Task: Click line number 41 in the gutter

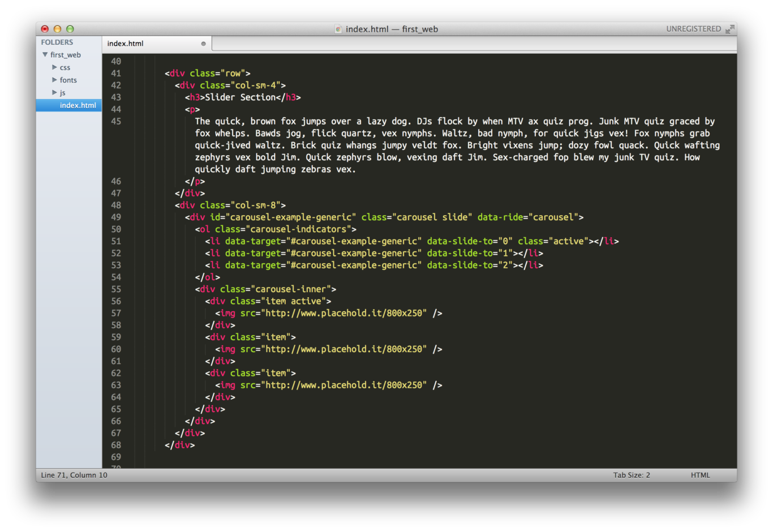Action: tap(116, 74)
